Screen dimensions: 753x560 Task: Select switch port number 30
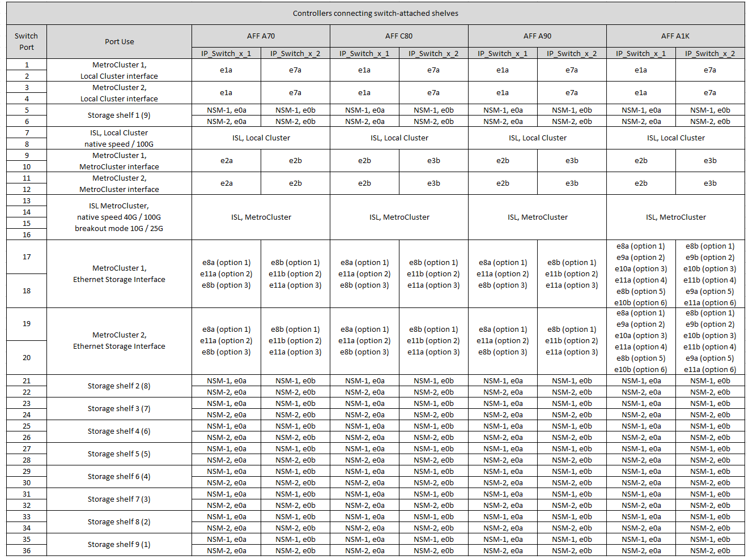coord(27,482)
